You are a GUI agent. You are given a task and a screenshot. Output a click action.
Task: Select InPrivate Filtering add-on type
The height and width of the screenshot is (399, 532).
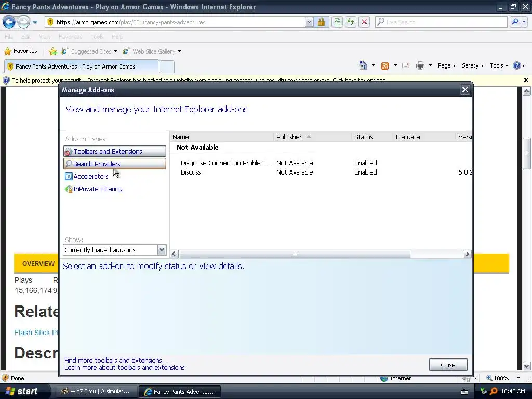coord(94,189)
